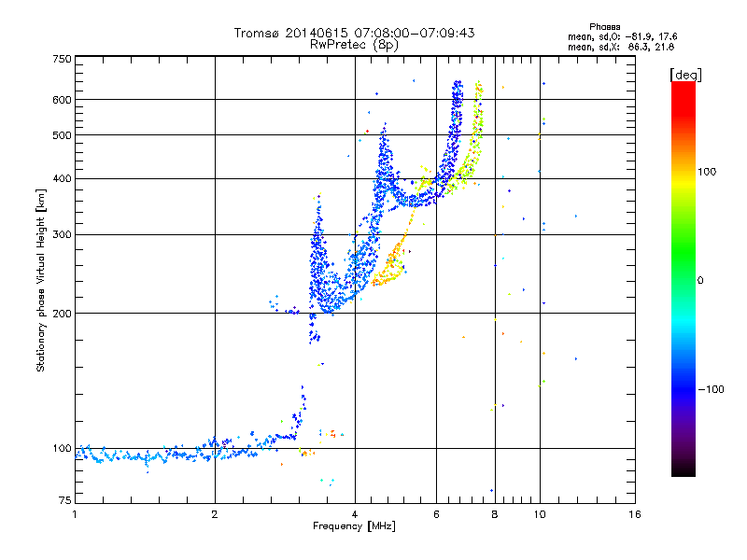The width and height of the screenshot is (747, 560).
Task: Click the 'Frequency [MHz]' axis label
Action: [x=354, y=526]
